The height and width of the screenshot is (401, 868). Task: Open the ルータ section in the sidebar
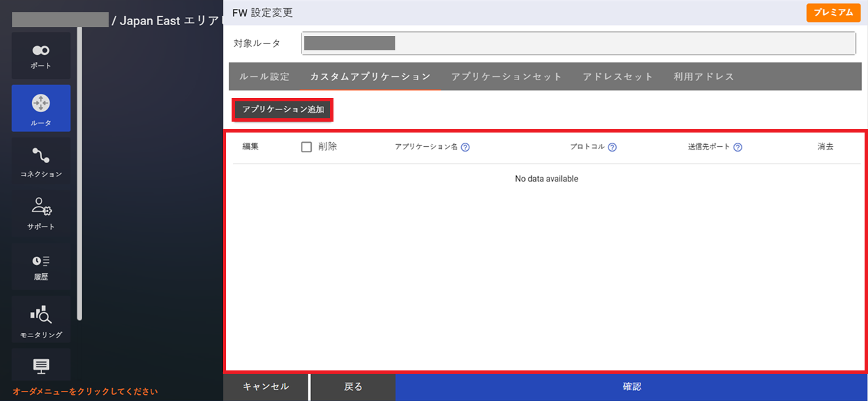(x=41, y=108)
